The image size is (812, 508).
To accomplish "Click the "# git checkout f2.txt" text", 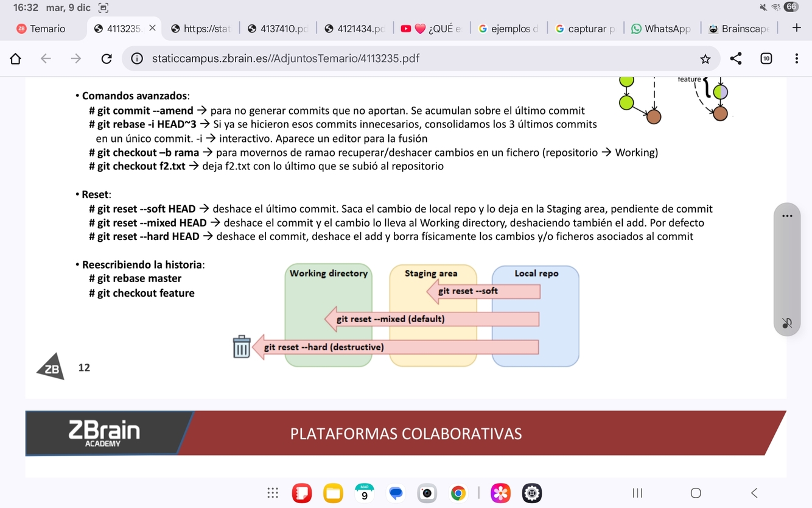I will [137, 166].
